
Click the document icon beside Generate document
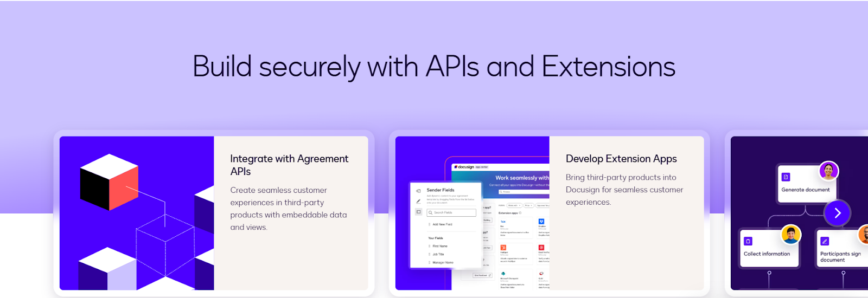coord(786,177)
